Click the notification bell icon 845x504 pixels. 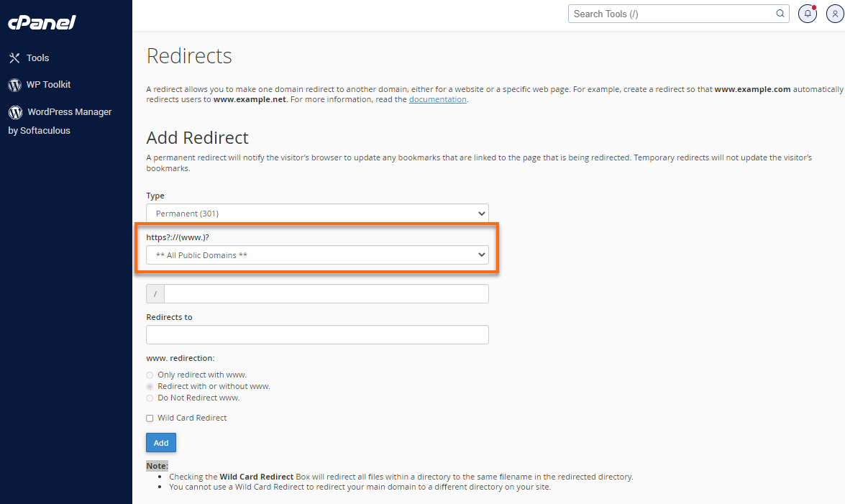pyautogui.click(x=807, y=14)
